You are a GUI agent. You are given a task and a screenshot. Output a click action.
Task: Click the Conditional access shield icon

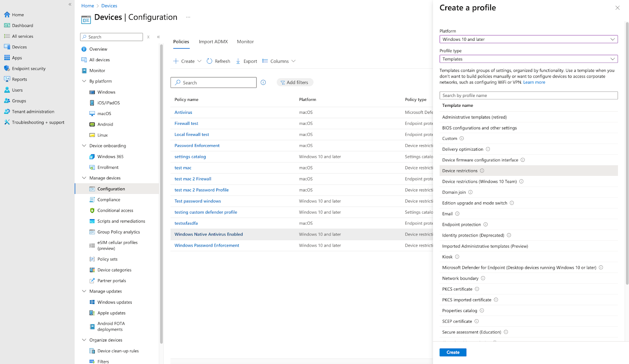(92, 210)
